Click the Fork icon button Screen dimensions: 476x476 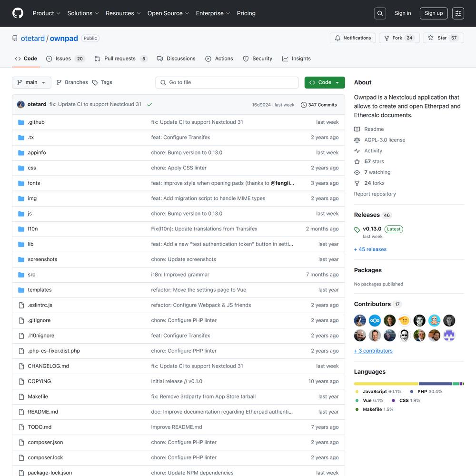pyautogui.click(x=387, y=38)
